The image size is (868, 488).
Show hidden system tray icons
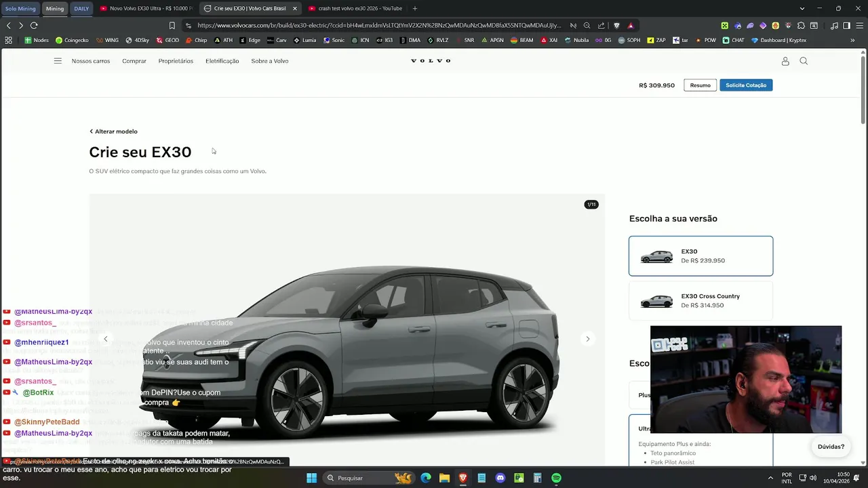[770, 478]
